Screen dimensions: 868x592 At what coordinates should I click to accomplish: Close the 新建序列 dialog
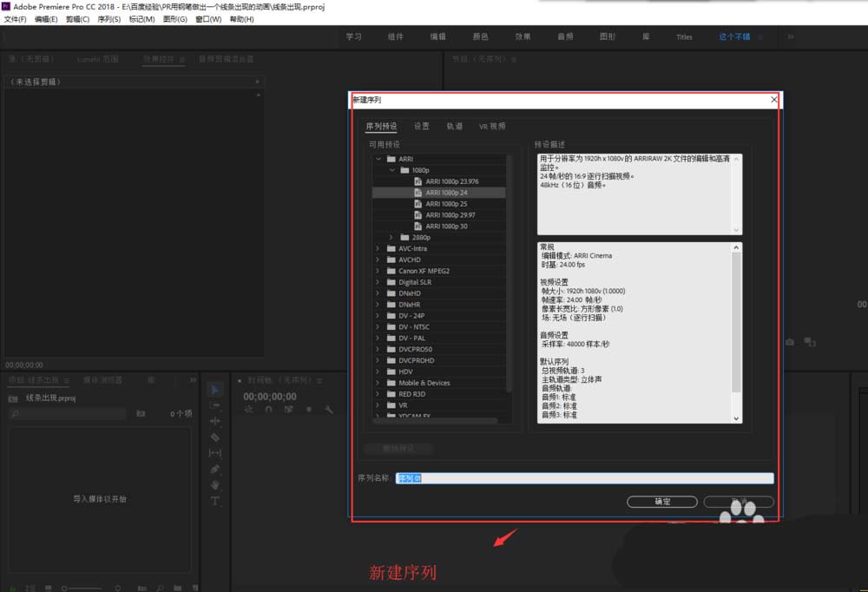click(774, 100)
